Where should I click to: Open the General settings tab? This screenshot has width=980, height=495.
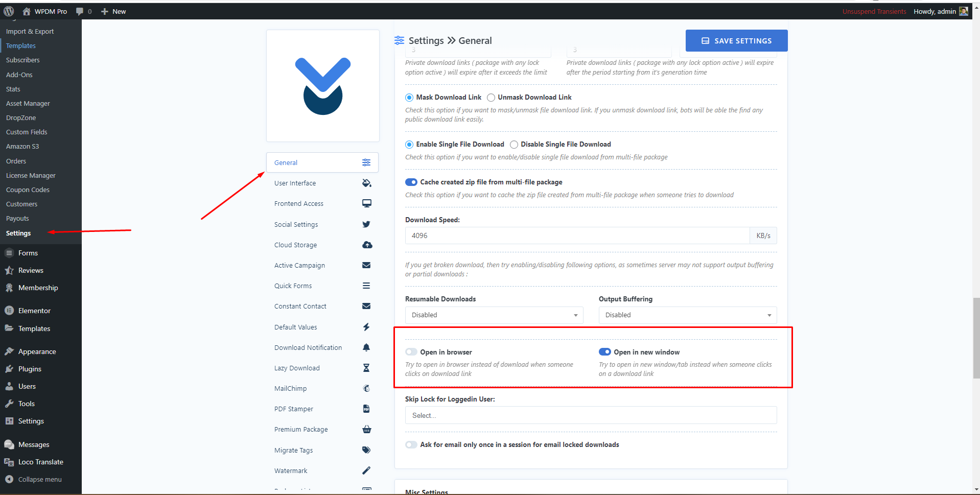point(322,162)
